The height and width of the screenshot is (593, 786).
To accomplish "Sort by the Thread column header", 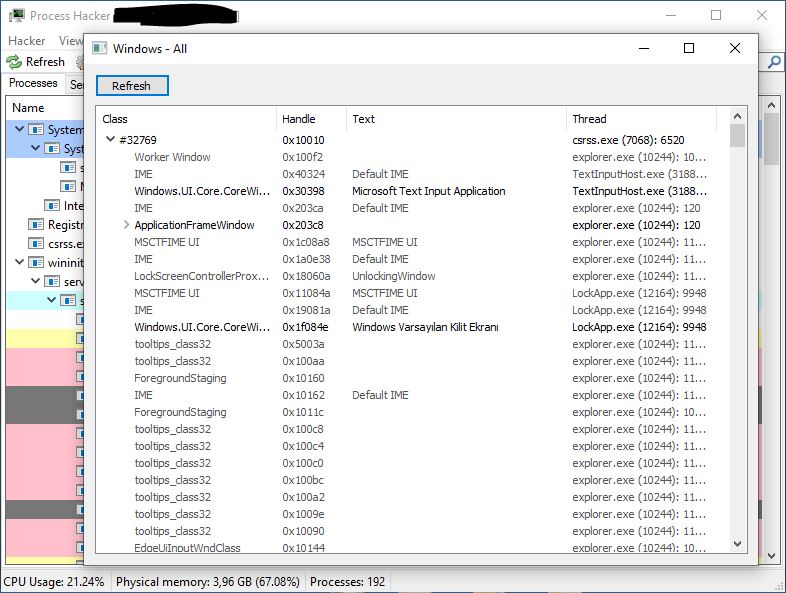I will pyautogui.click(x=642, y=119).
